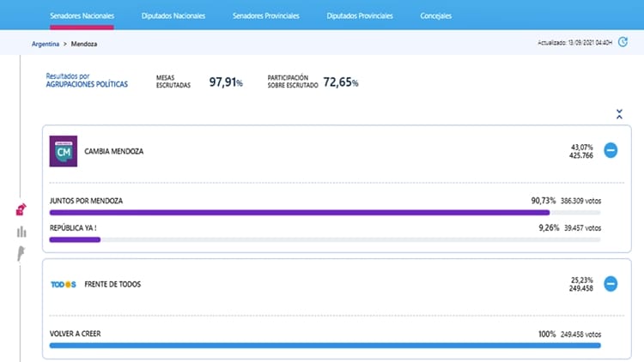Click the 386.309 votos figure
644x362 pixels.
coord(580,201)
